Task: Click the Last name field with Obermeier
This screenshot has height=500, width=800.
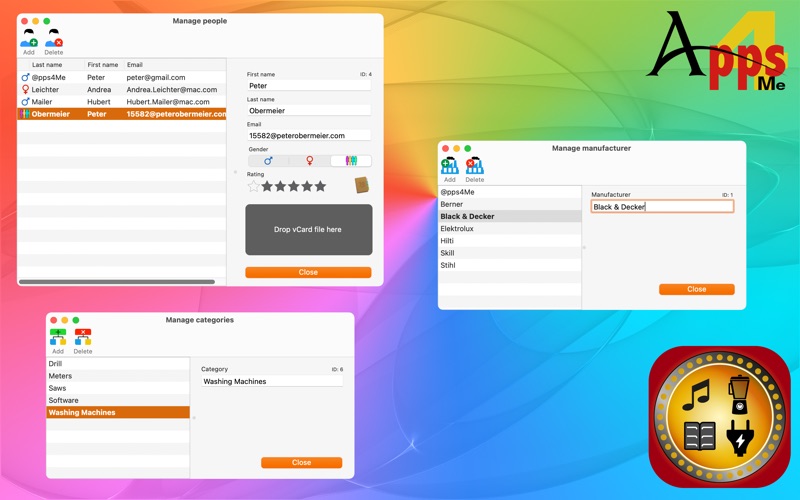Action: [309, 111]
